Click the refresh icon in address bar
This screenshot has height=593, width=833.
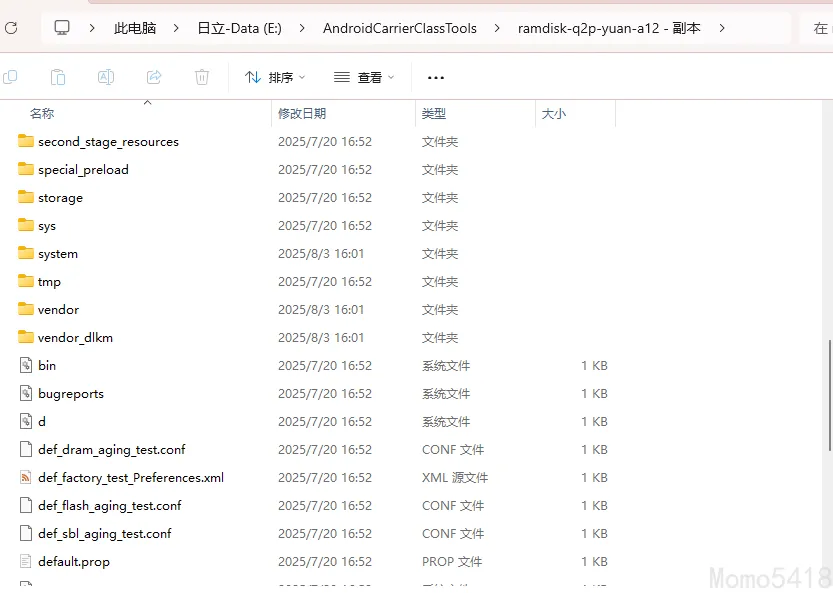(x=10, y=28)
